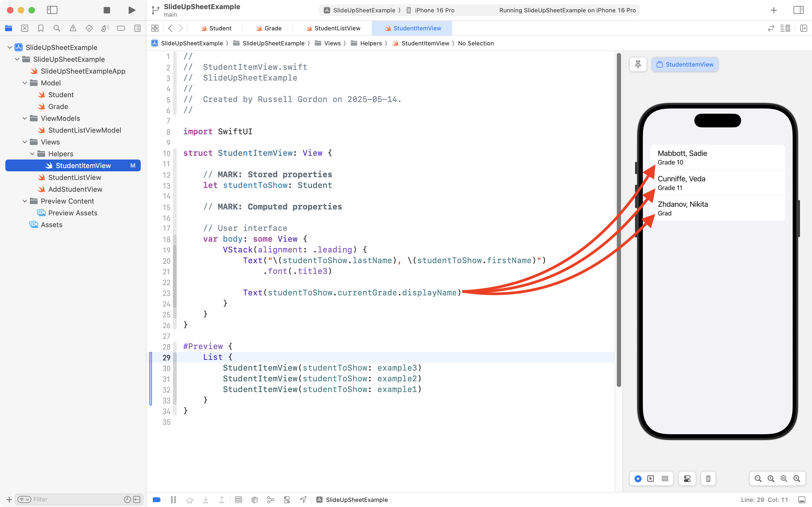Screen dimensions: 812x507
Task: Click the pause program execution icon
Action: tap(173, 500)
